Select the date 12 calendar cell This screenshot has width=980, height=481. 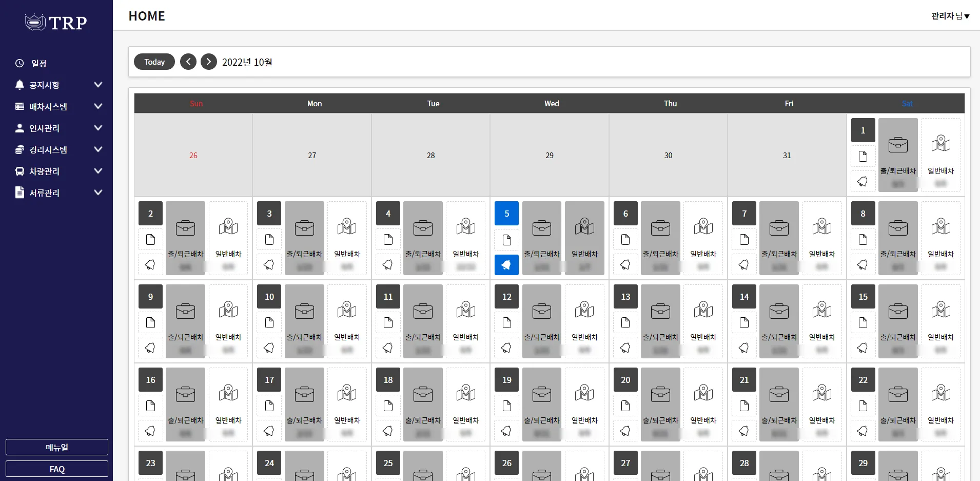pyautogui.click(x=506, y=297)
